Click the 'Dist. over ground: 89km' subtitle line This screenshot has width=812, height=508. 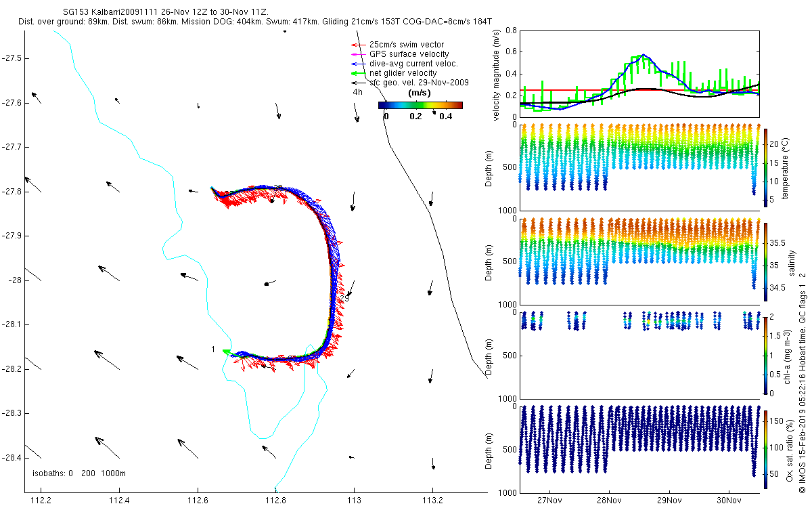[x=256, y=22]
